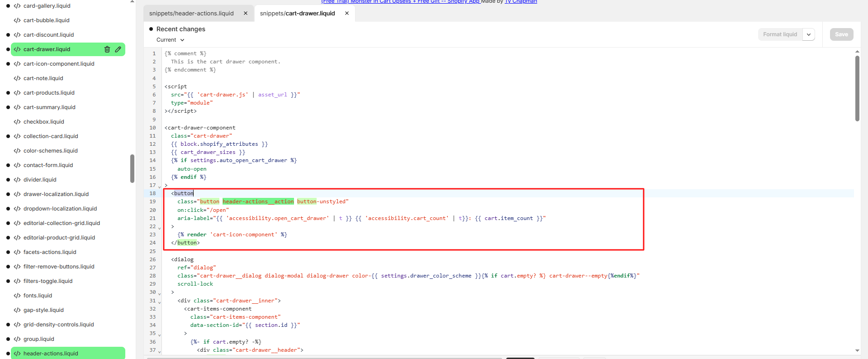Open contact-form.liquid file
Image resolution: width=868 pixels, height=359 pixels.
click(48, 165)
